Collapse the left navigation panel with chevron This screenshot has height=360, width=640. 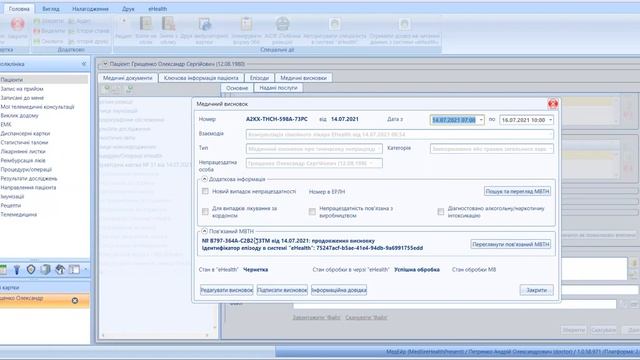click(84, 64)
